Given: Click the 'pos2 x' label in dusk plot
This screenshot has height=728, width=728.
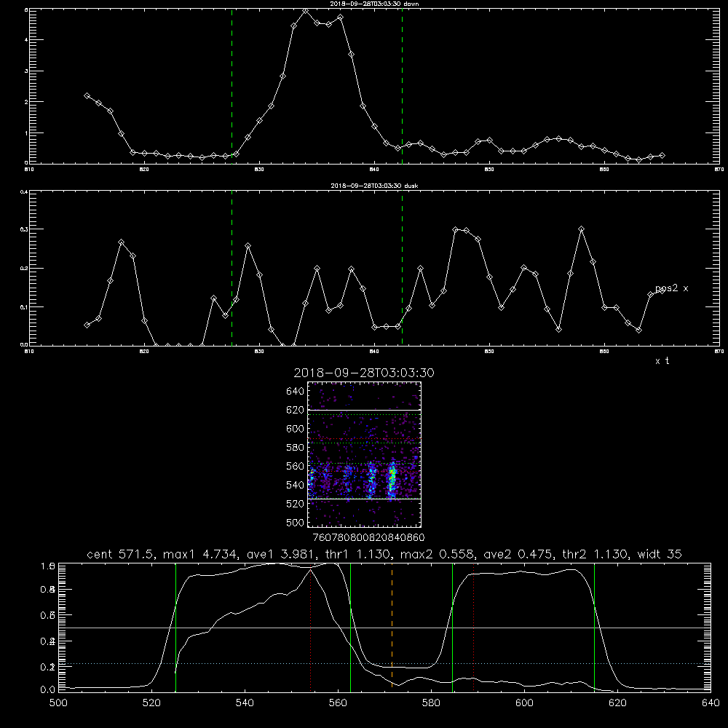Looking at the screenshot, I should click(671, 288).
